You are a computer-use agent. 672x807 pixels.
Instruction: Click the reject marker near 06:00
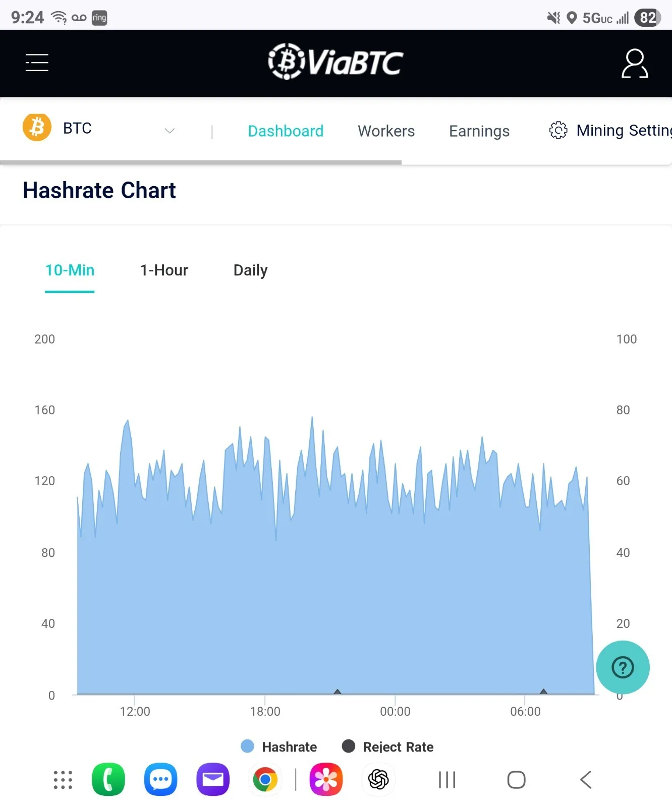(x=543, y=691)
